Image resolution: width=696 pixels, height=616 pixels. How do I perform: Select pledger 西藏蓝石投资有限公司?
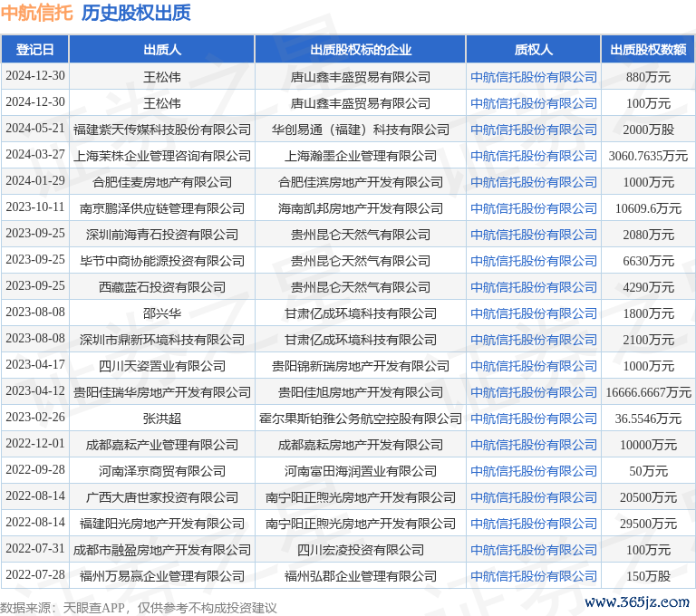pos(162,287)
